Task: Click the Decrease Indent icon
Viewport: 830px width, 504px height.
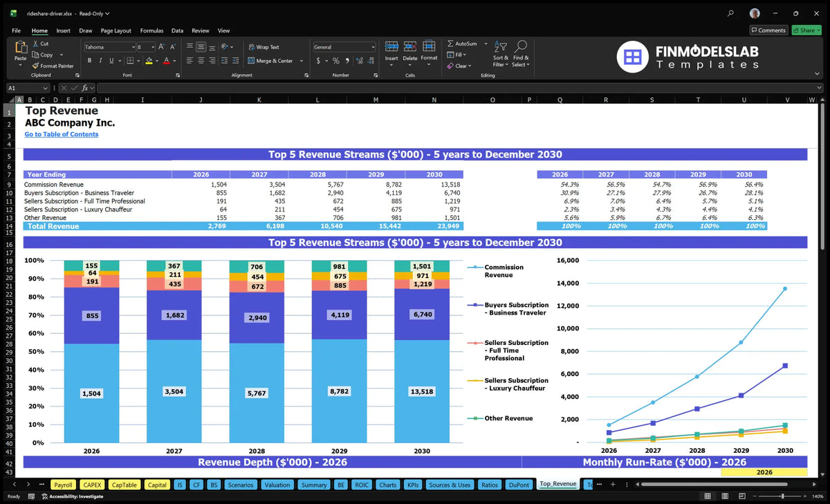Action: pyautogui.click(x=225, y=61)
